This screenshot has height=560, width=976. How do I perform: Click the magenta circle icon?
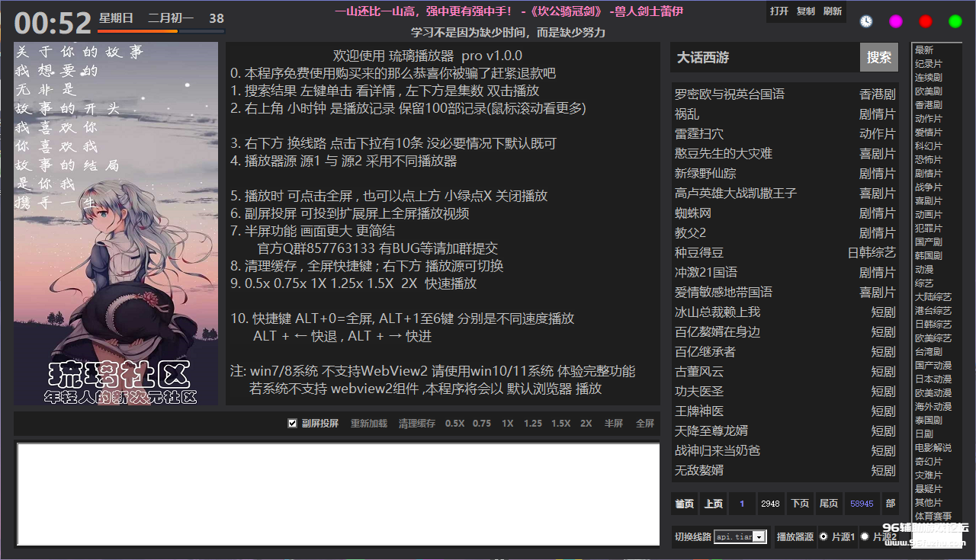[896, 21]
